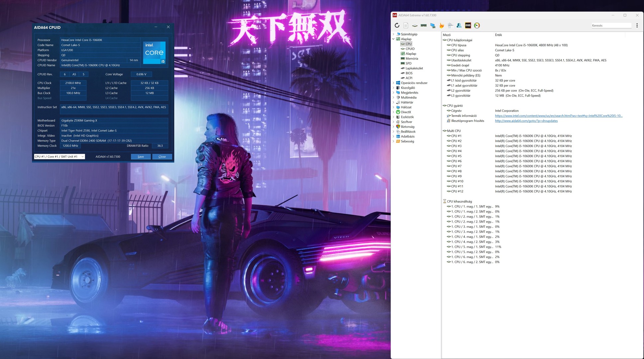Screen dimensions: 644x359
Task: Open the user profile toolbar icon
Action: coord(459,26)
